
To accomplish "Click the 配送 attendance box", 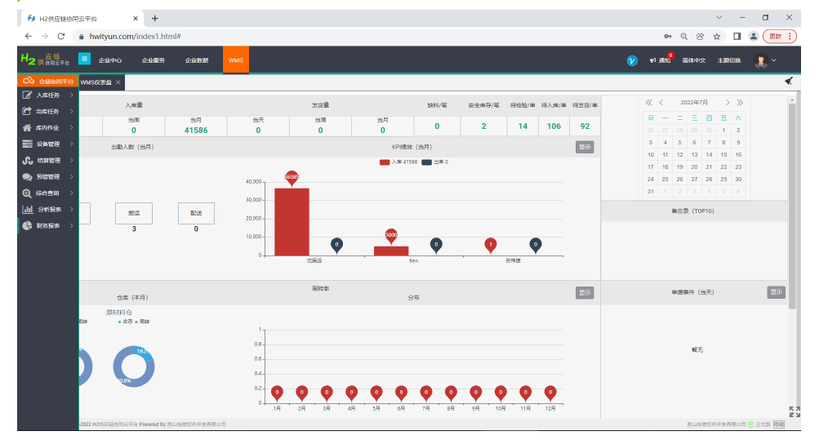I will point(196,213).
